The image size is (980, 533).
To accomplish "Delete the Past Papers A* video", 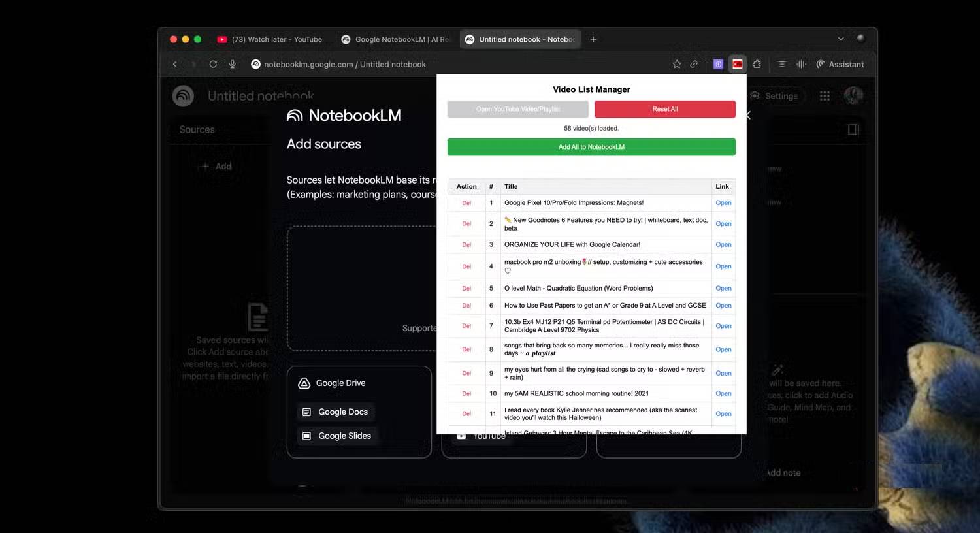I will (x=466, y=306).
